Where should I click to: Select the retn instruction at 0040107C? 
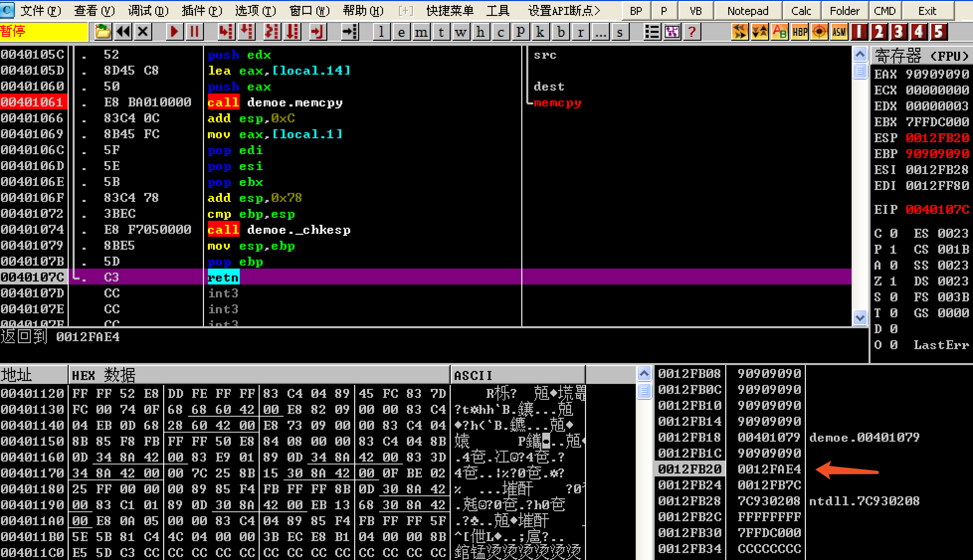[x=223, y=277]
